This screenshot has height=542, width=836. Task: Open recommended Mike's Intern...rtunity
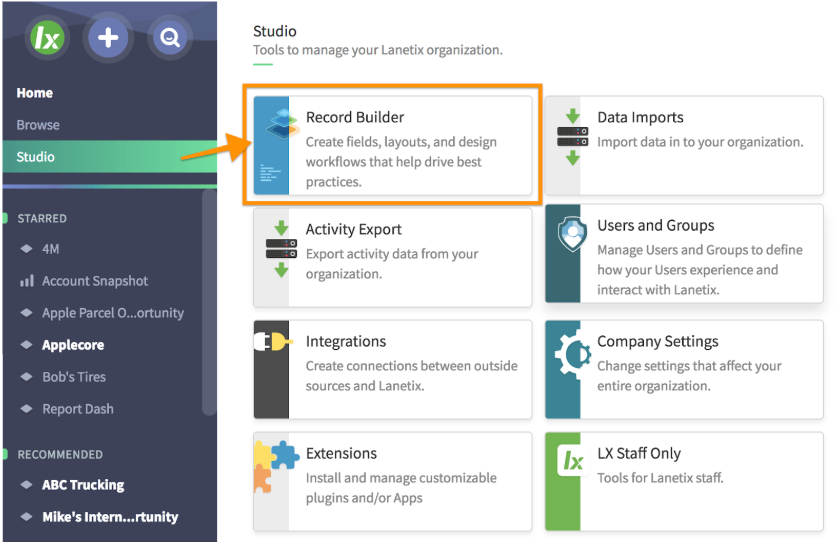click(110, 517)
